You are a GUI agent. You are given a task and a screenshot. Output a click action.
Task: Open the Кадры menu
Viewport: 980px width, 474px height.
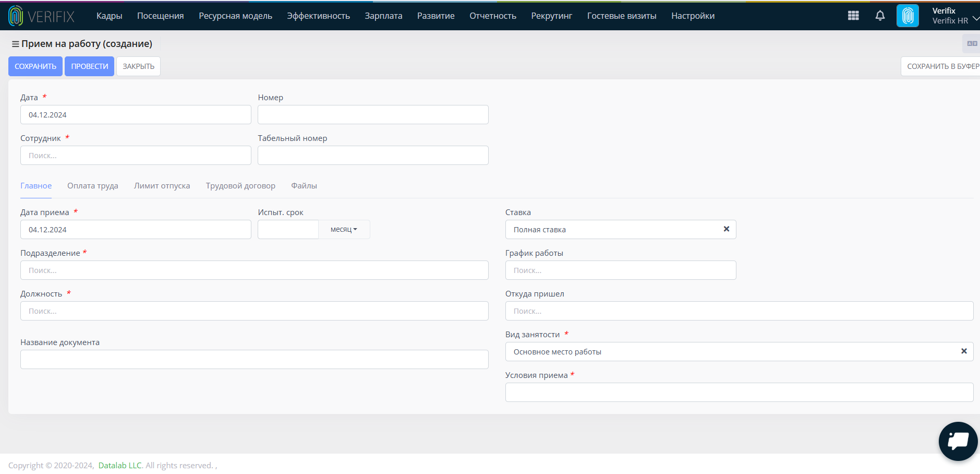[109, 16]
